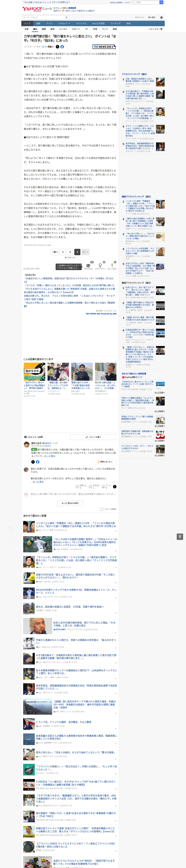
Task: Click the keyword search magnifier icon
Action: [x=66, y=18]
